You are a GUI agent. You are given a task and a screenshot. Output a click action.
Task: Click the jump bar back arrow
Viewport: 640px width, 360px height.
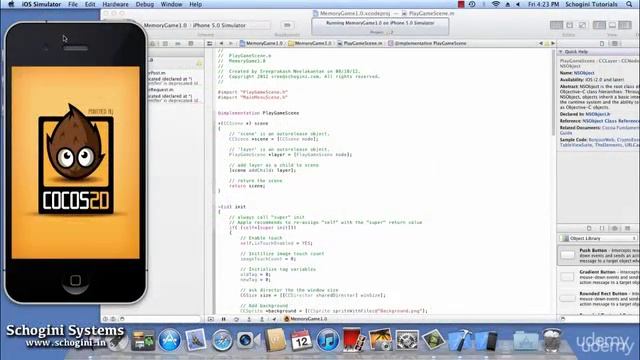tap(221, 43)
